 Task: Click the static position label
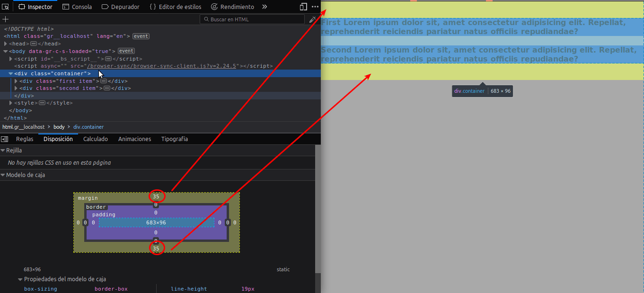point(283,269)
